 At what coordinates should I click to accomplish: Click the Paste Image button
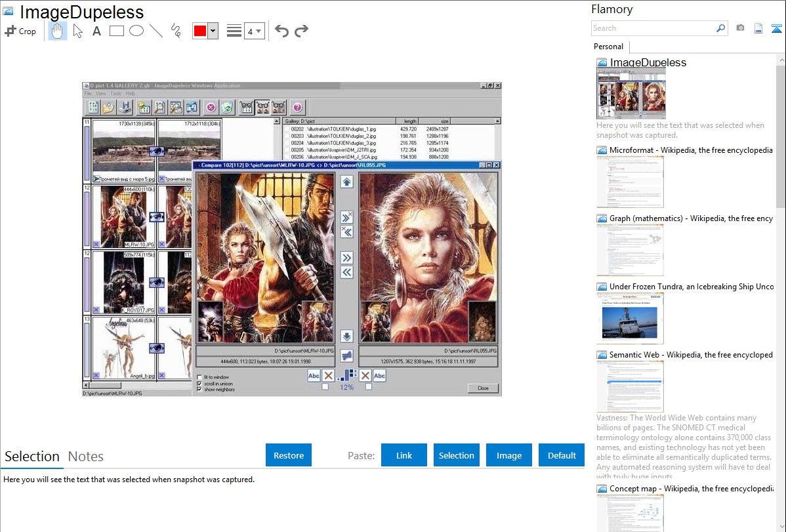tap(508, 455)
